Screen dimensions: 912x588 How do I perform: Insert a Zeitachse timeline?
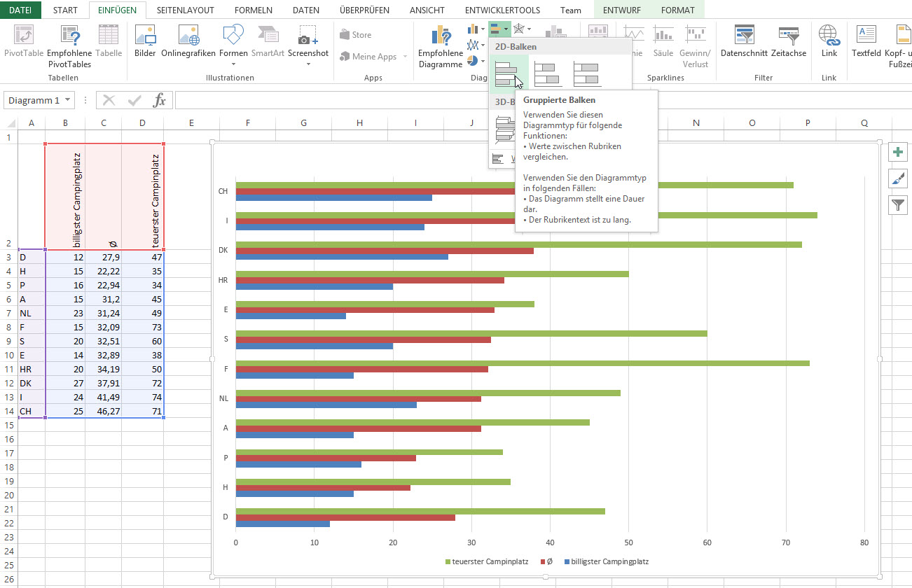click(788, 42)
